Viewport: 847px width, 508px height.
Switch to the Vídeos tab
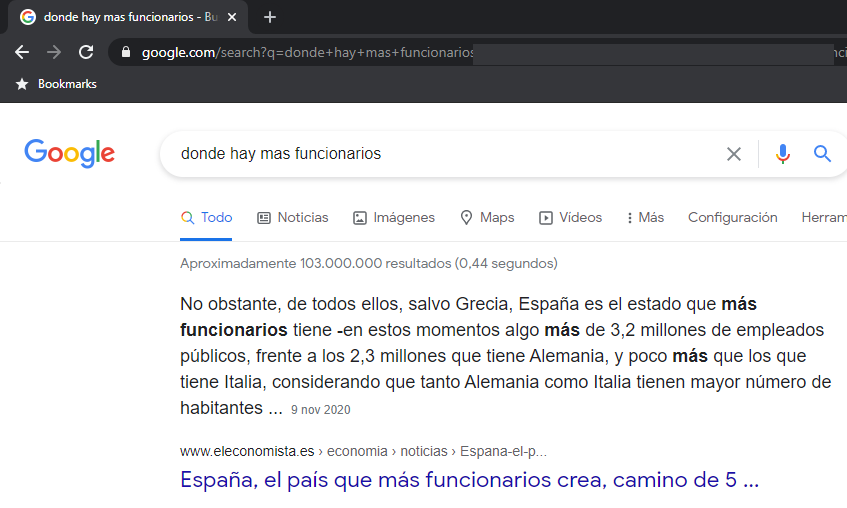(570, 218)
